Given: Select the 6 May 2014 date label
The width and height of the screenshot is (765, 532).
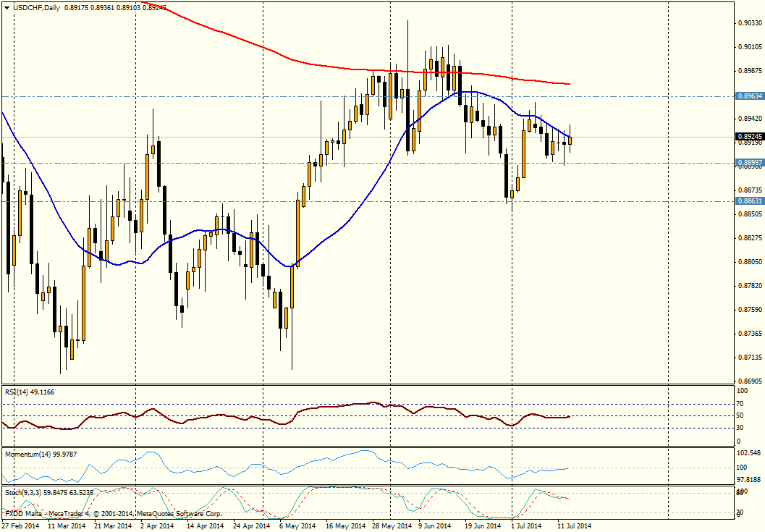Looking at the screenshot, I should (x=296, y=526).
